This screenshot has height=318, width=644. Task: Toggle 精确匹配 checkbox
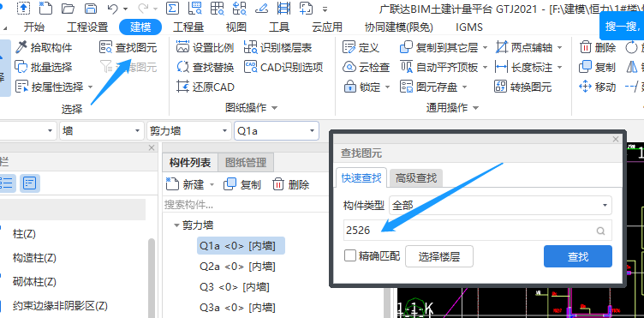(x=350, y=255)
